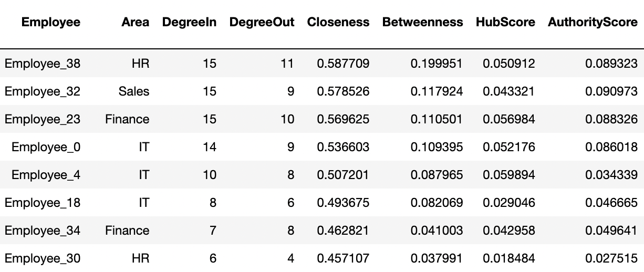Click the Sales area cell
This screenshot has width=644, height=272.
(134, 92)
